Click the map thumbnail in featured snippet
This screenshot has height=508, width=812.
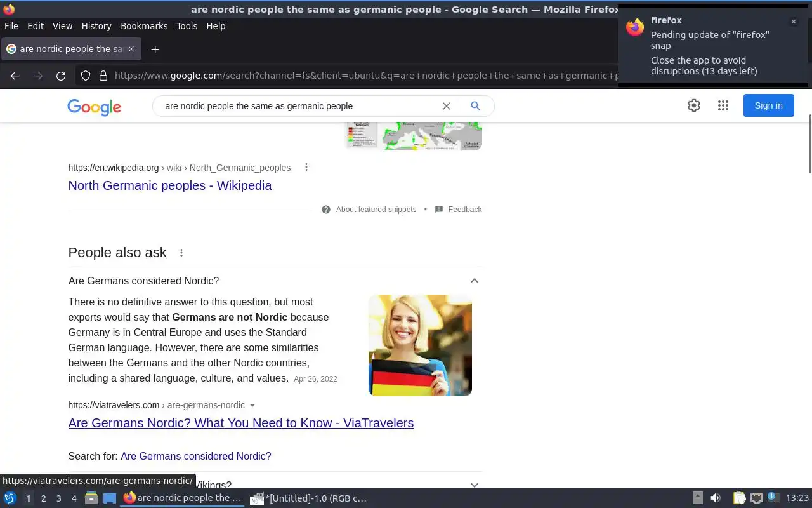(x=413, y=136)
